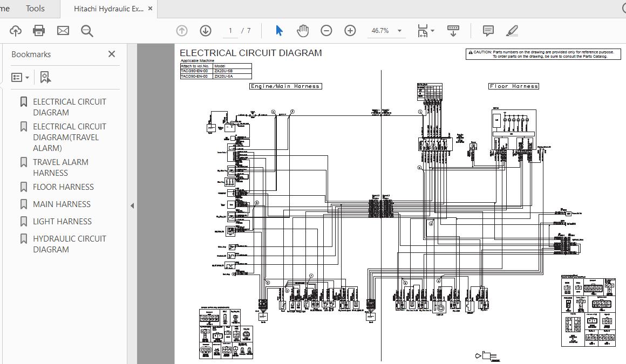
Task: Collapse the left navigation pane arrow
Action: [132, 205]
